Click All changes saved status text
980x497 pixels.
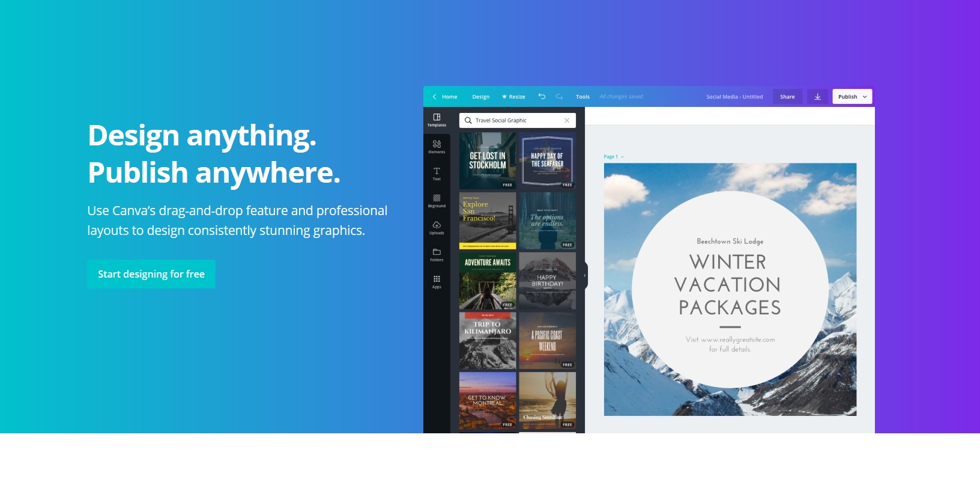click(x=621, y=97)
